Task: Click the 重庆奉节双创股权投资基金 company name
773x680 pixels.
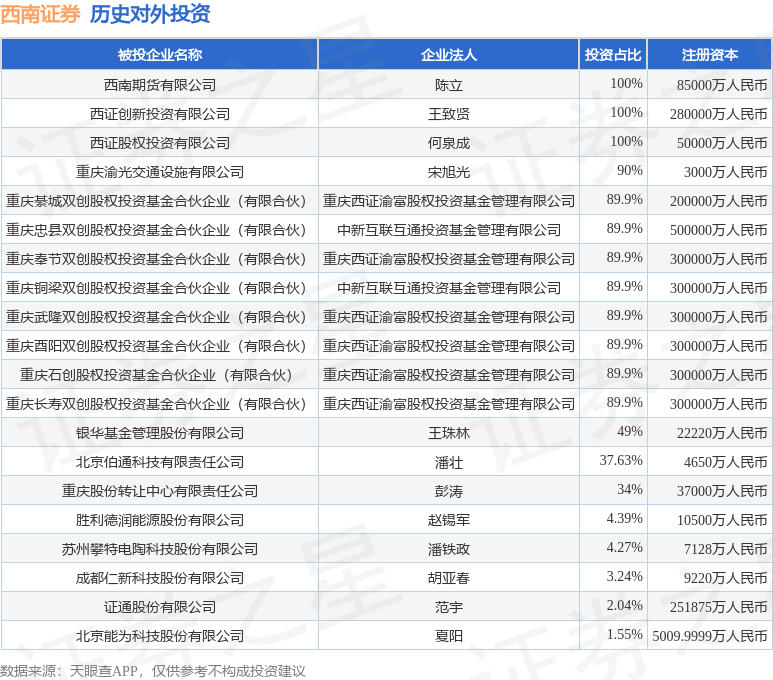Action: coord(156,259)
